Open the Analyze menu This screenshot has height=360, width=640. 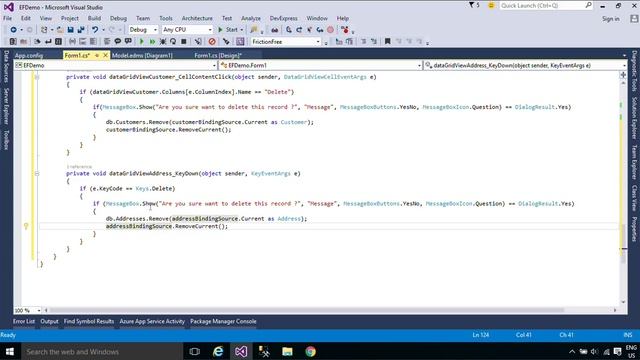251,18
